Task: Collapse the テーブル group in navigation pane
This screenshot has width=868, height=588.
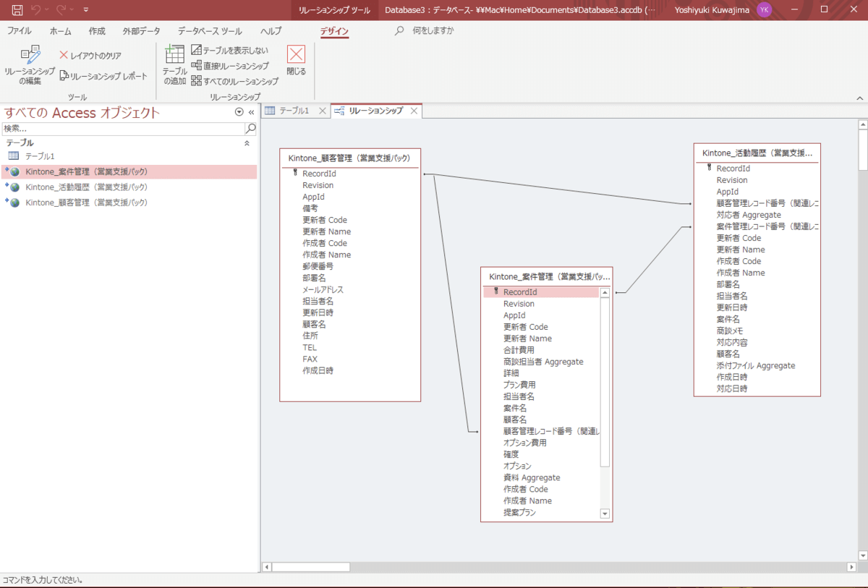Action: pos(247,143)
